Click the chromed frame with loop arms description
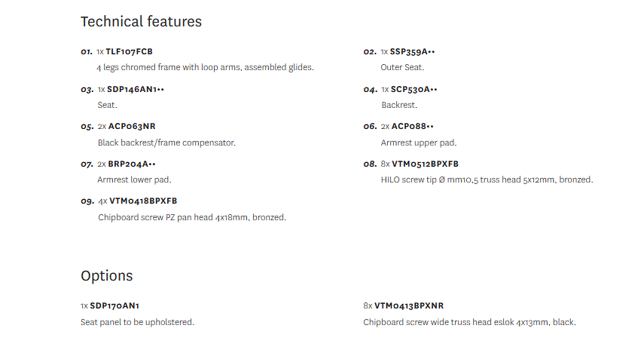 [205, 68]
